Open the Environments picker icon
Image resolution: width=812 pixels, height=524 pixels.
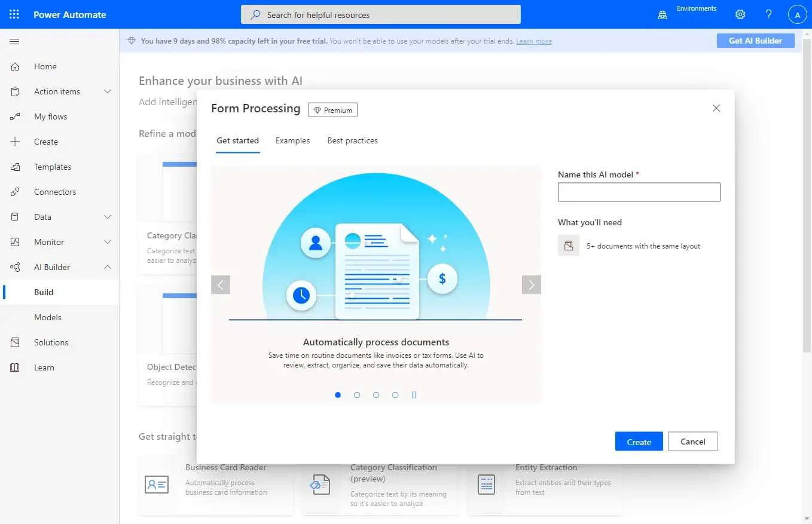(663, 15)
